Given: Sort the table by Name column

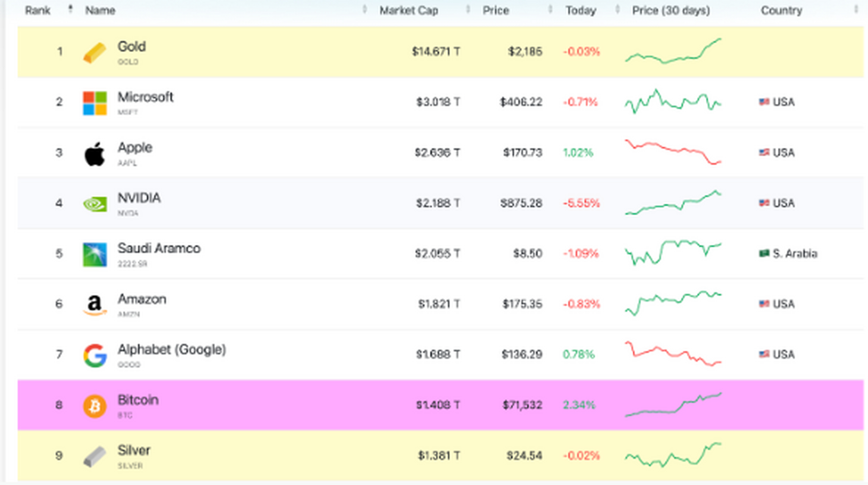Looking at the screenshot, I should pos(364,9).
